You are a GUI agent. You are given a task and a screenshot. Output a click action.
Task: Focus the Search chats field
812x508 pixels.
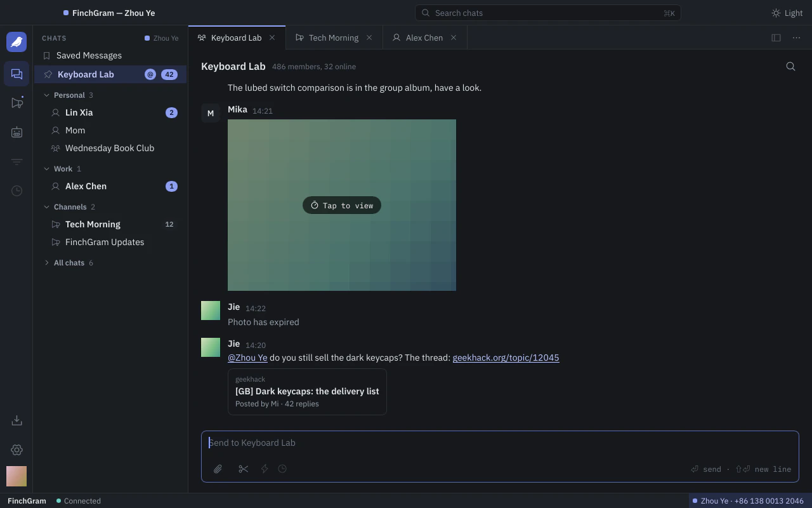coord(548,13)
